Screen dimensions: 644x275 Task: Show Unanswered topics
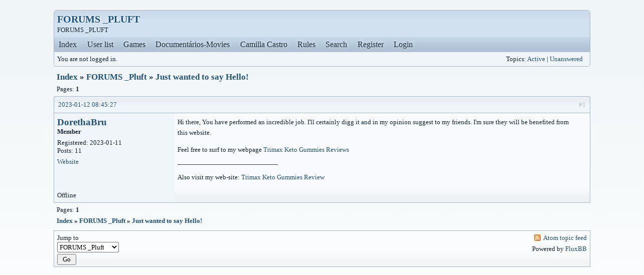[x=566, y=59]
